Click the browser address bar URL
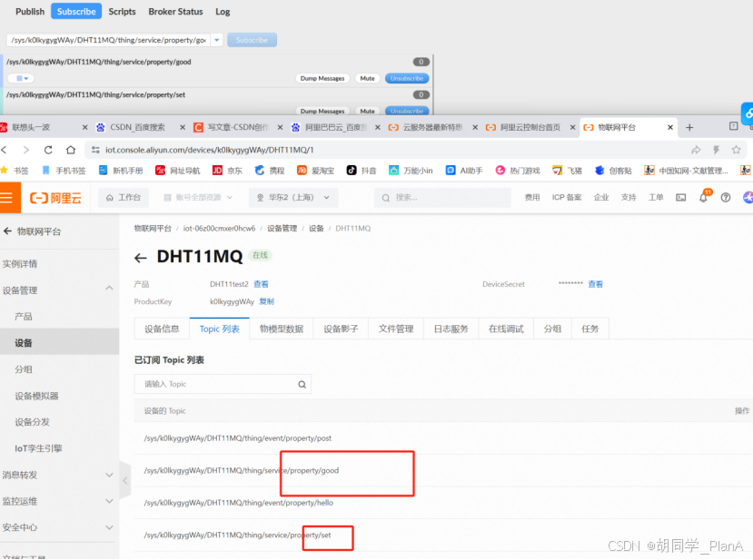Screen dimensions: 753x560 (x=210, y=150)
